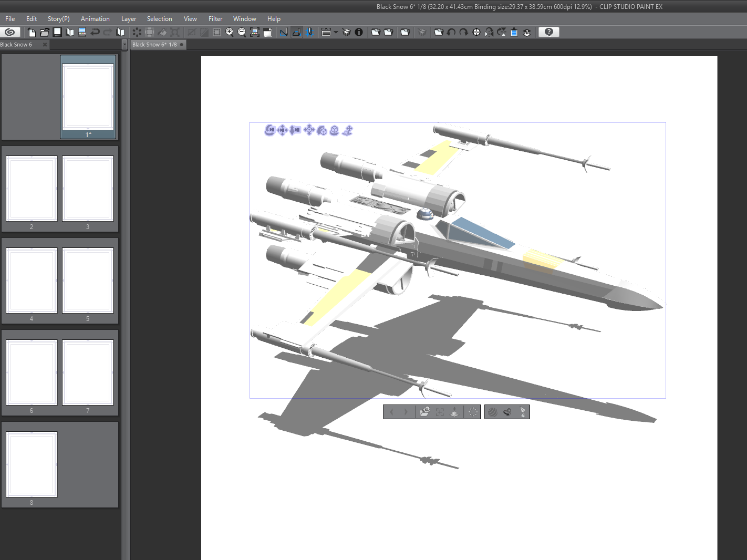Open the Animation menu
747x560 pixels.
[x=95, y=19]
